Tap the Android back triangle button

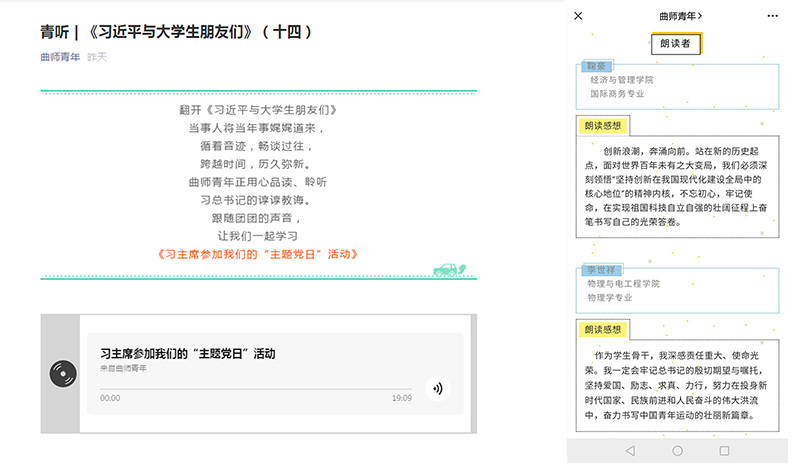click(629, 451)
